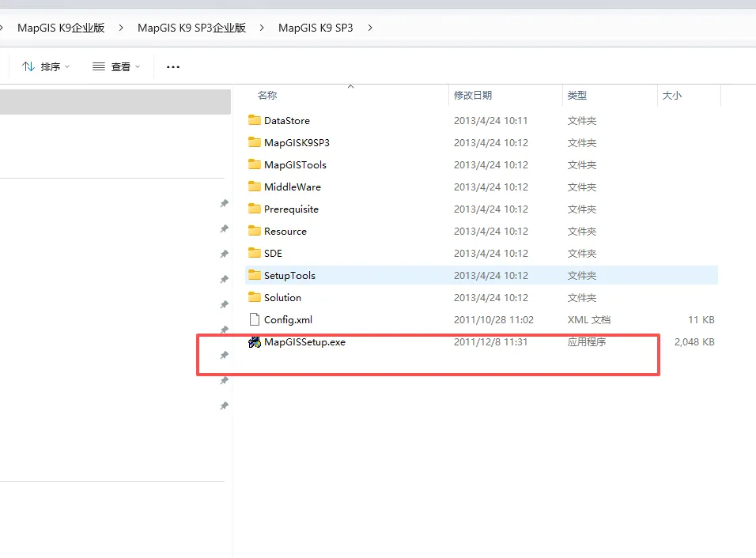Select the MapGISK9SP3 file name
Screen dimensions: 756x558
297,142
